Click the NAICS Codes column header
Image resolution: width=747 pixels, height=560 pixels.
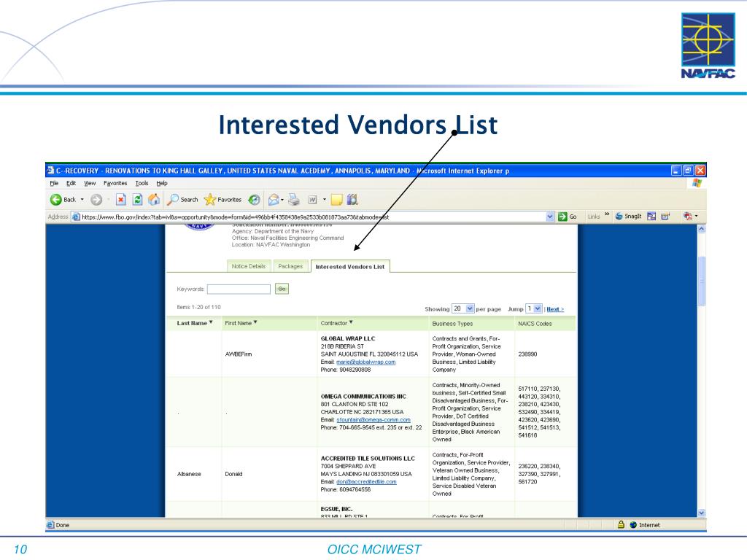535,323
